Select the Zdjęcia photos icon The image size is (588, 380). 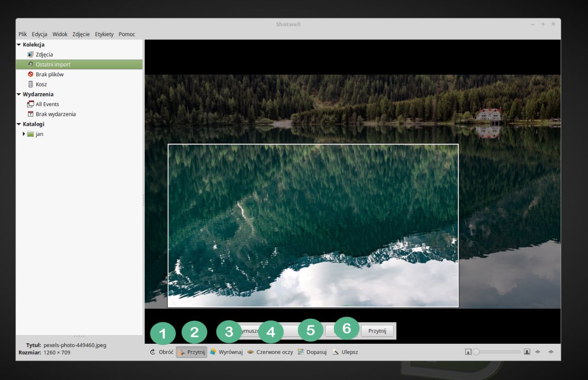click(31, 55)
